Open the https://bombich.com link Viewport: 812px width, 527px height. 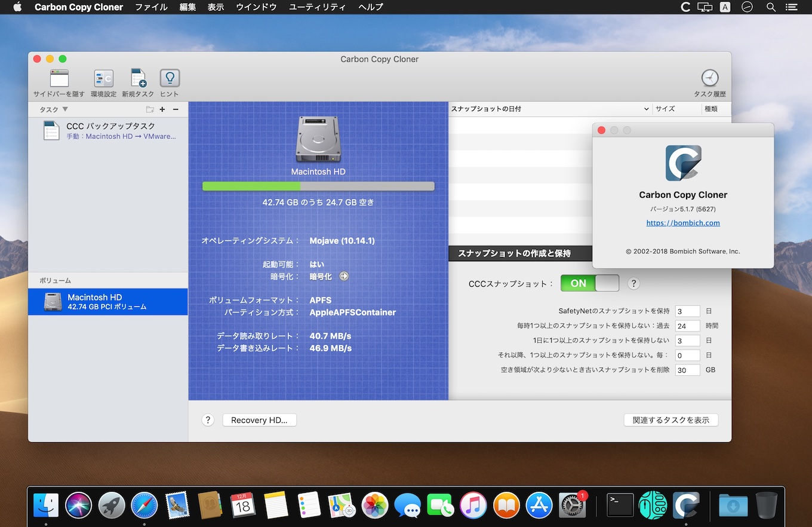[x=683, y=223]
